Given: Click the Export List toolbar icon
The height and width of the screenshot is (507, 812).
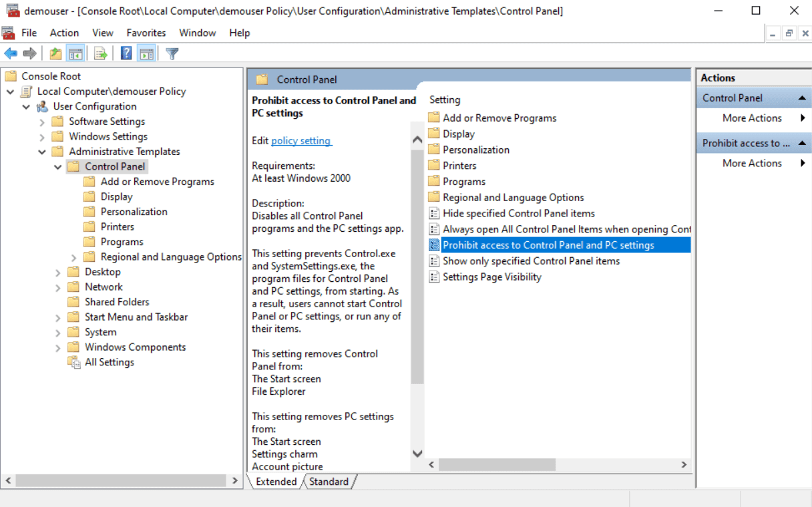Looking at the screenshot, I should tap(100, 54).
